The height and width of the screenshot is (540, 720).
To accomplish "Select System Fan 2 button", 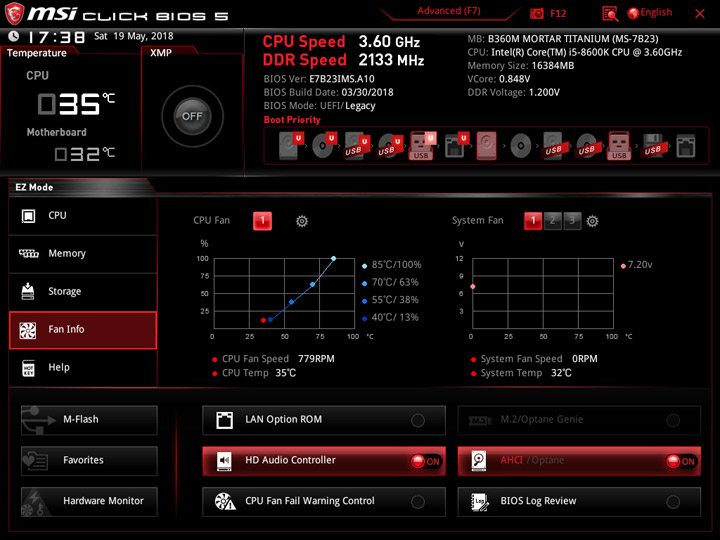I will 552,221.
